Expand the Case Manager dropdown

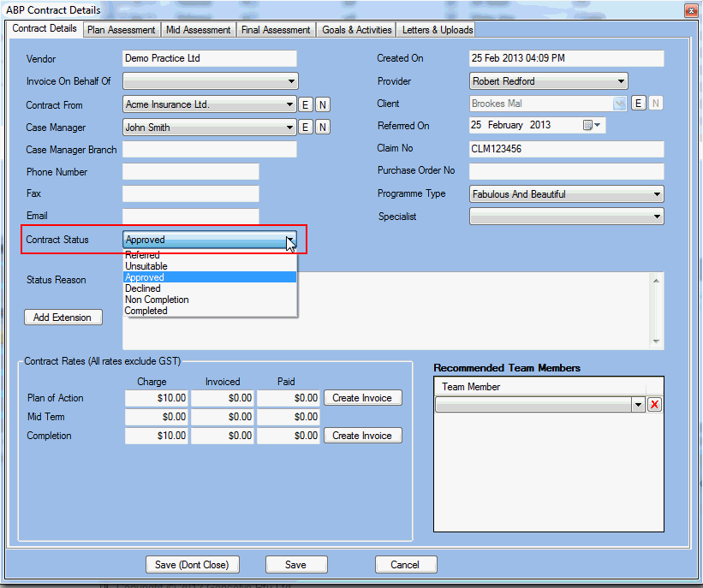pos(289,128)
